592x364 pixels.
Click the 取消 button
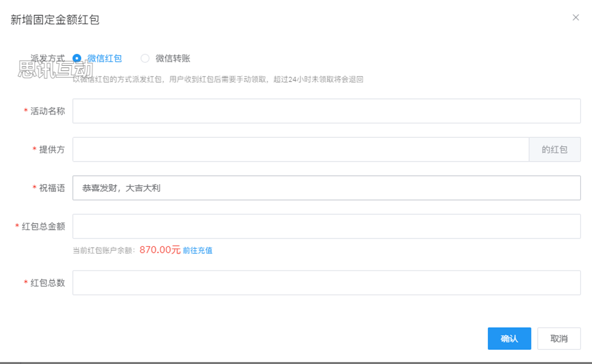(559, 339)
